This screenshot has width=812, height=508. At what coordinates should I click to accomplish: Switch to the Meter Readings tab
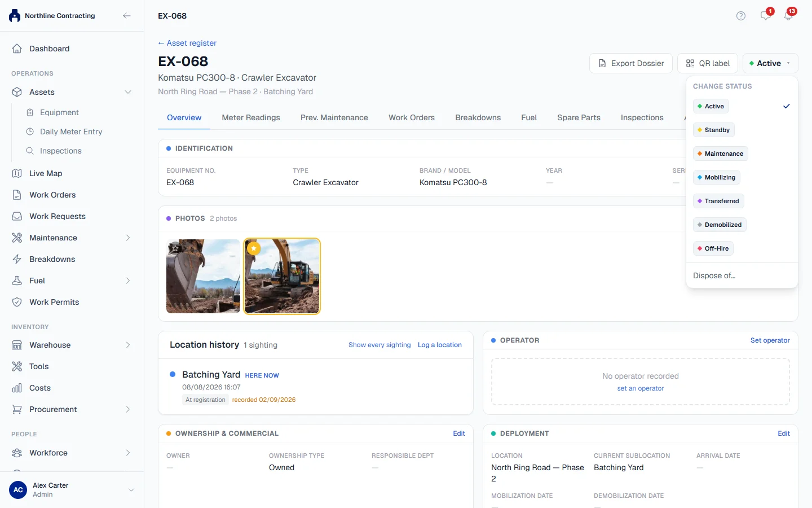251,117
